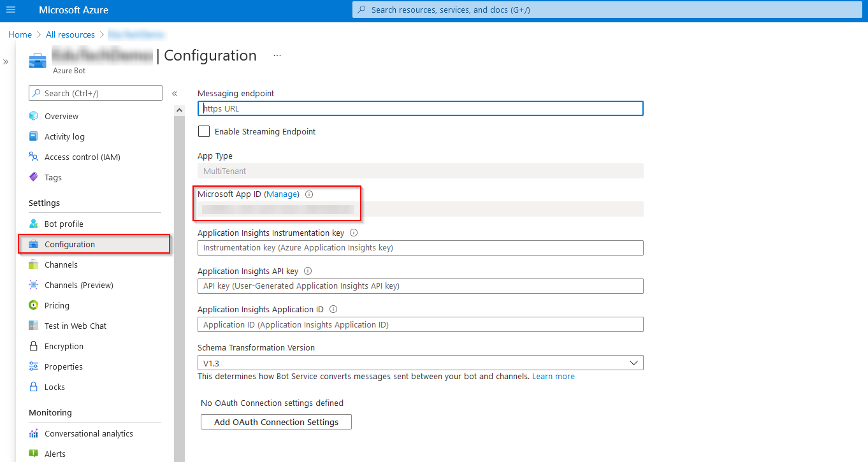Viewport: 868px width, 462px height.
Task: Click the MultiTenant App Type field
Action: click(421, 171)
